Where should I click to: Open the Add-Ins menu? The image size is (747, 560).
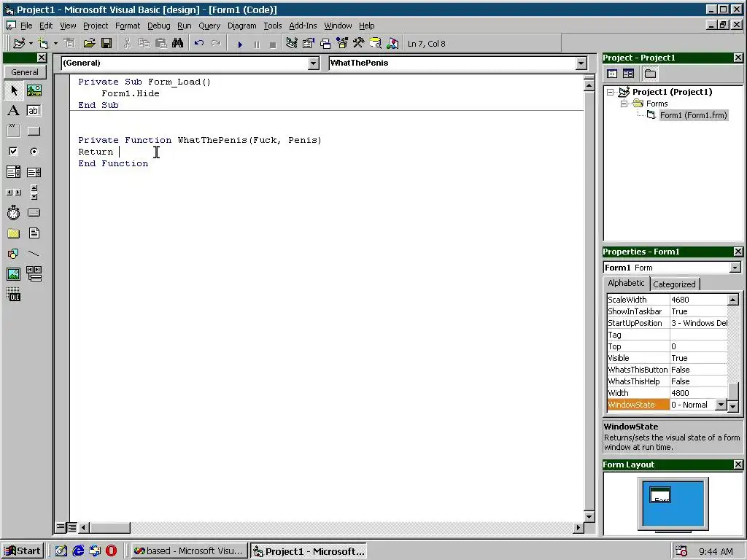(303, 26)
